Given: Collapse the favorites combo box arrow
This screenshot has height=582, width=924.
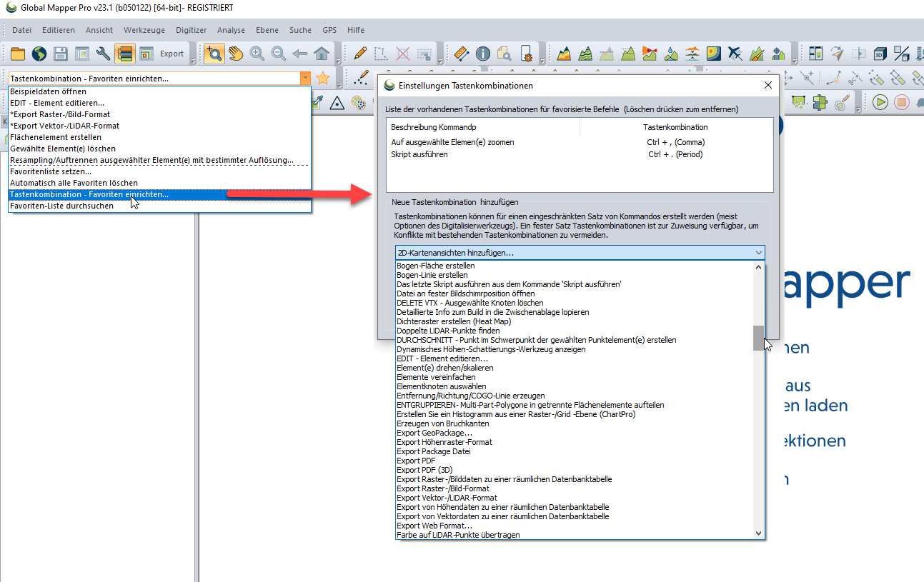Looking at the screenshot, I should pyautogui.click(x=306, y=79).
